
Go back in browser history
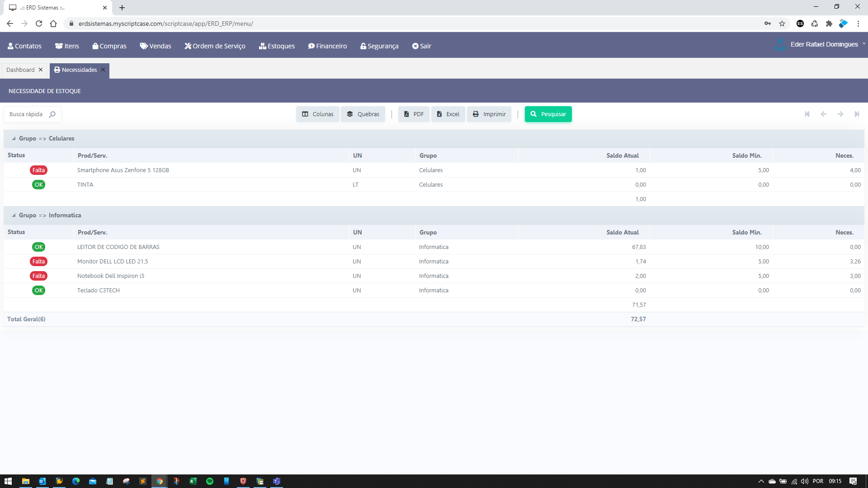click(x=10, y=23)
